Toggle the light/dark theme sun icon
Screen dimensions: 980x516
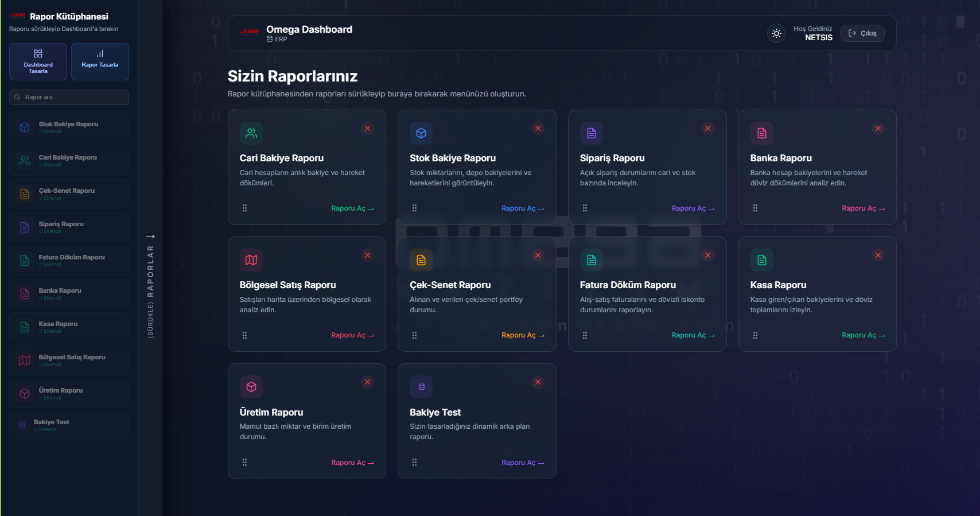tap(776, 33)
